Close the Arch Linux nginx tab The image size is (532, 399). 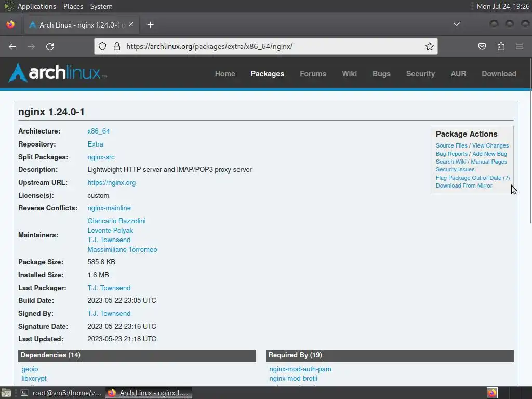pyautogui.click(x=131, y=24)
